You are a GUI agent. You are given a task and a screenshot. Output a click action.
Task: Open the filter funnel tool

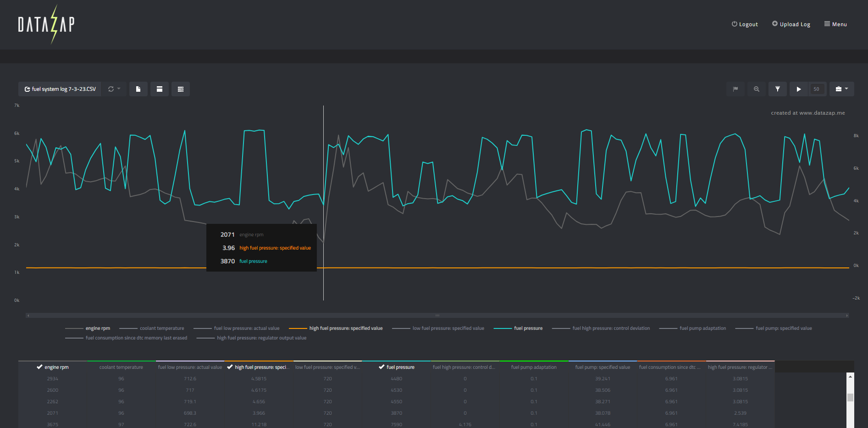[777, 89]
